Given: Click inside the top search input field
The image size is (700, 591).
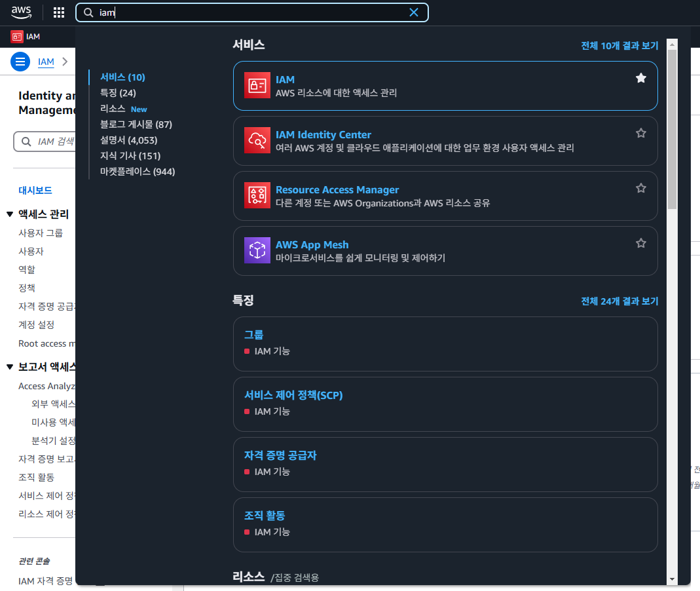Looking at the screenshot, I should click(252, 12).
